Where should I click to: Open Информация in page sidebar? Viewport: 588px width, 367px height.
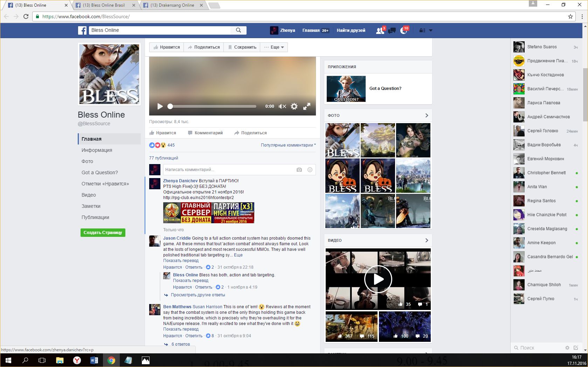[x=97, y=150]
